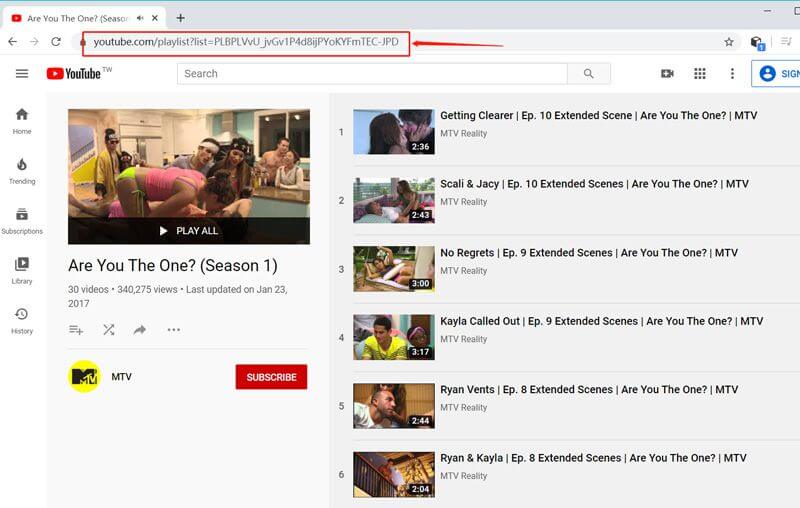Save playlist with the add-to-library icon
This screenshot has height=508, width=800.
(x=76, y=330)
